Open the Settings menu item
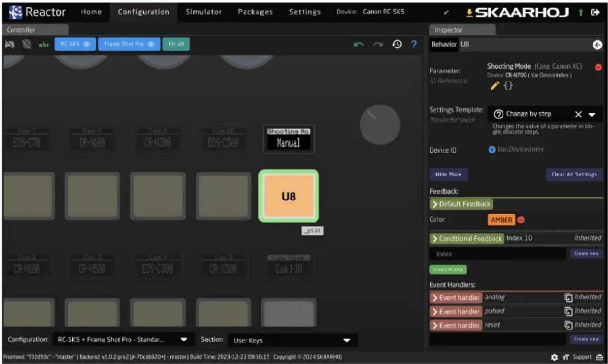 (305, 12)
